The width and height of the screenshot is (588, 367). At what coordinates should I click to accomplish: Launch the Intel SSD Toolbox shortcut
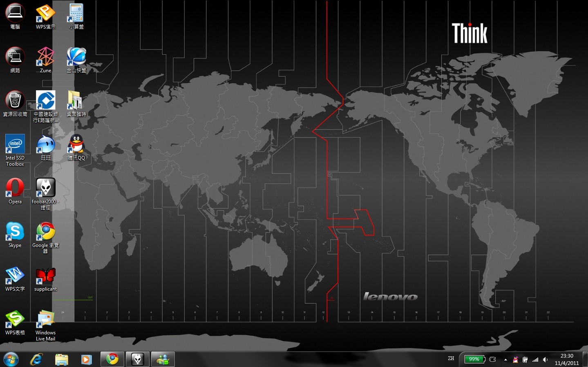click(15, 150)
